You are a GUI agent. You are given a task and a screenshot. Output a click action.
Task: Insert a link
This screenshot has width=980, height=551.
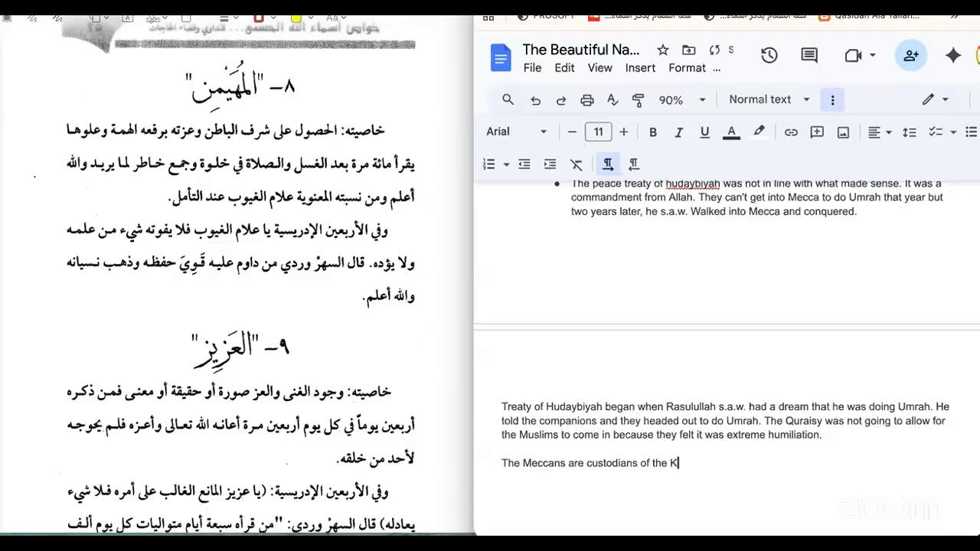(x=791, y=132)
